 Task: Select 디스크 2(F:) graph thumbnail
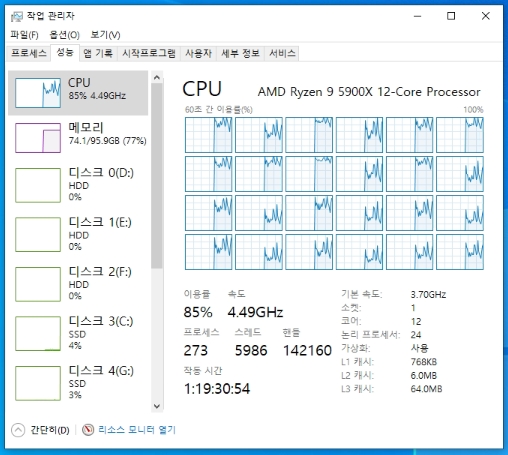point(38,284)
